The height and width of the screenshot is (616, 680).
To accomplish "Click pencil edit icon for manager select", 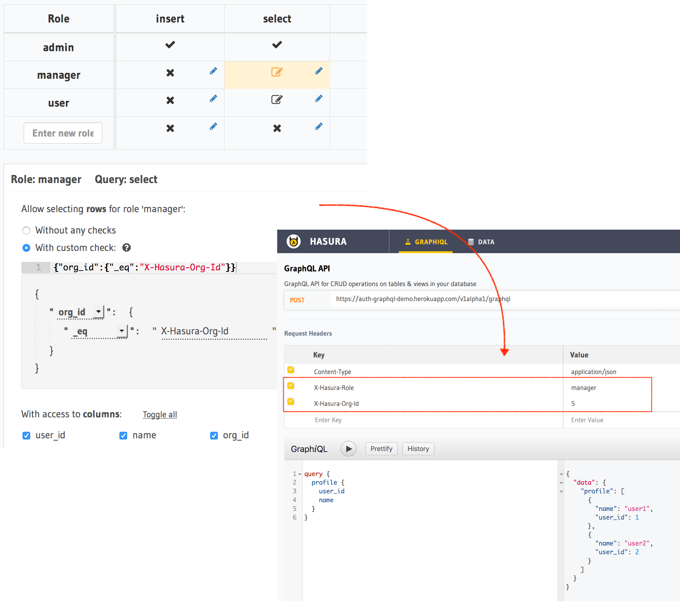I will click(x=319, y=71).
